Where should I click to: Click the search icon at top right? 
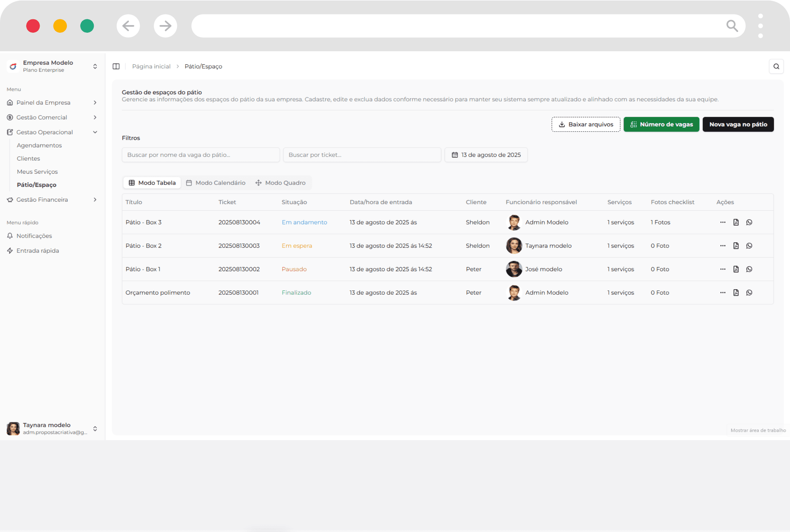776,66
